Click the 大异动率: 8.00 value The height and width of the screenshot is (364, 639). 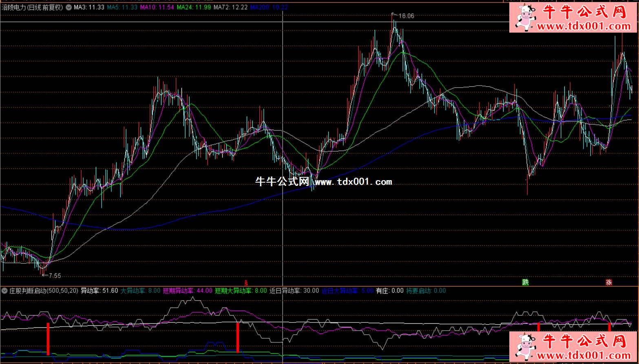click(x=141, y=291)
